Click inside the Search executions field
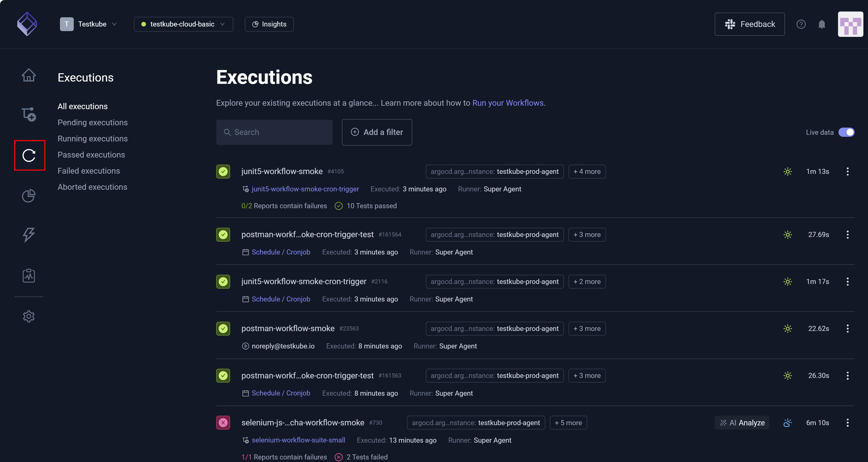868x462 pixels. [274, 132]
